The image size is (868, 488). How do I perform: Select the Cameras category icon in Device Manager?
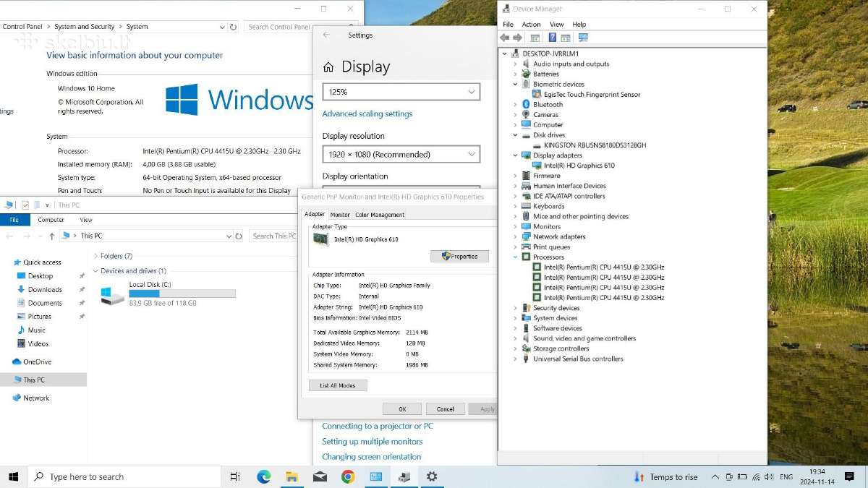526,114
